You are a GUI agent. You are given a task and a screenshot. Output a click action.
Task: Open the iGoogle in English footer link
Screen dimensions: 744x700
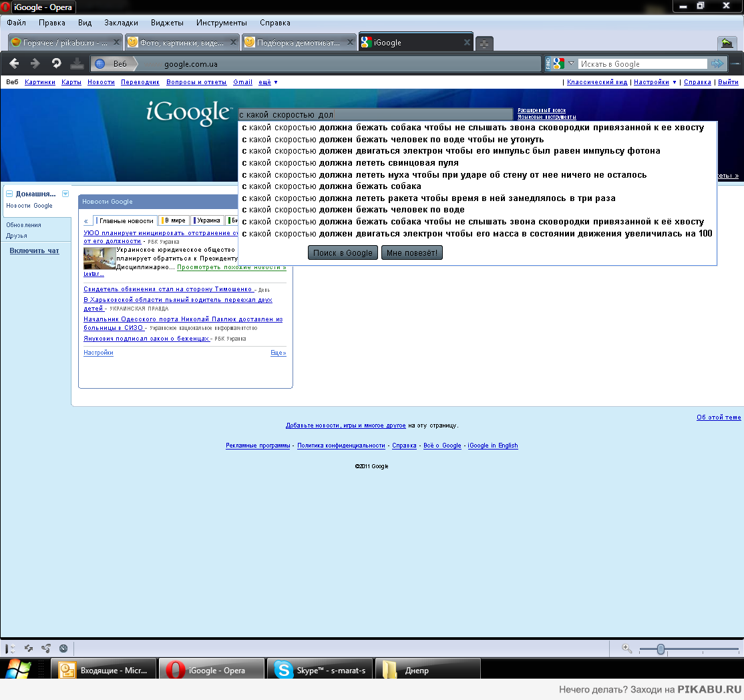[492, 445]
